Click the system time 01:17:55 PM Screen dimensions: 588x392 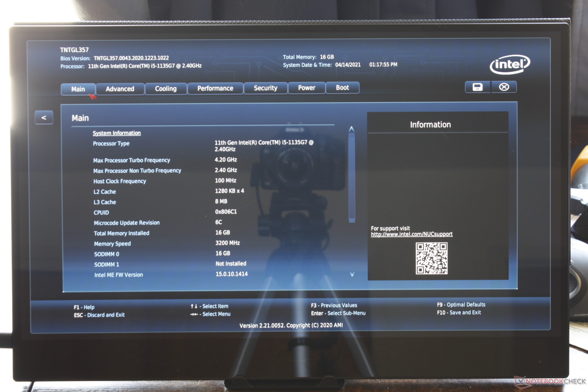click(383, 65)
